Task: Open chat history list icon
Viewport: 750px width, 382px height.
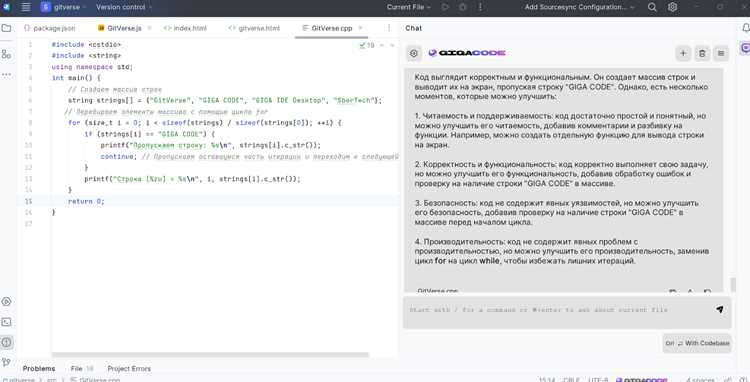Action: [x=721, y=54]
